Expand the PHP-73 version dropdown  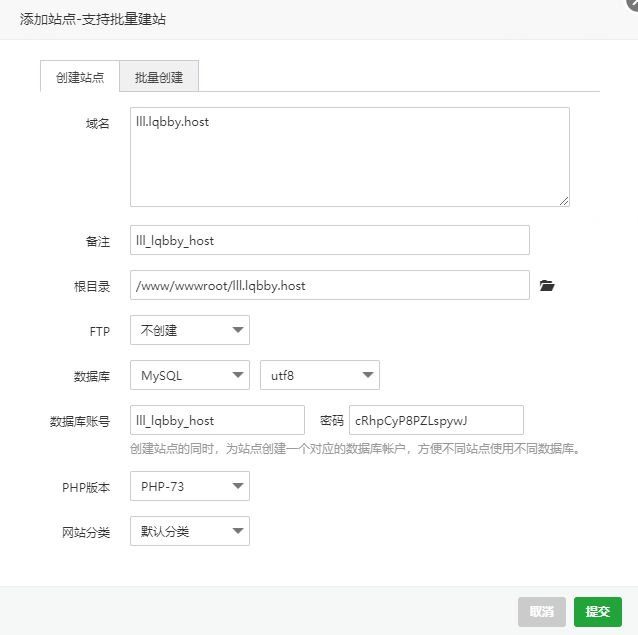[x=190, y=486]
